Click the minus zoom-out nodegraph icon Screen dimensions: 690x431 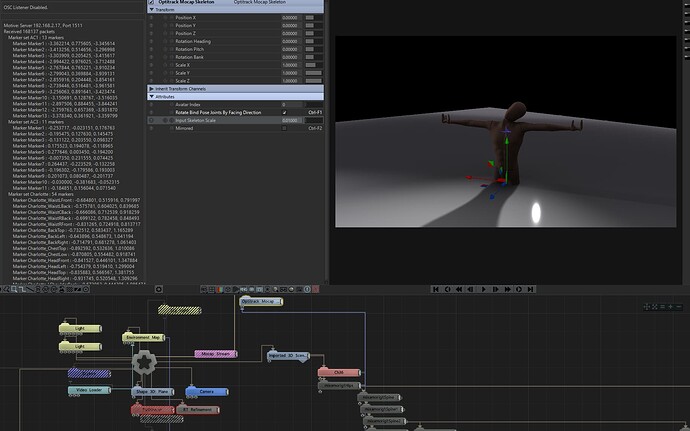tap(679, 306)
